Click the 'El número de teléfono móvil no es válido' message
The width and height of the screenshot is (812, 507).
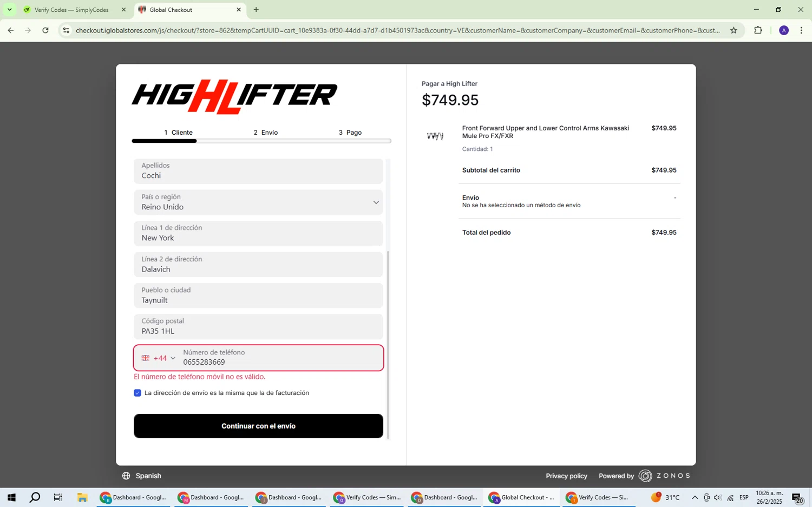click(x=200, y=377)
